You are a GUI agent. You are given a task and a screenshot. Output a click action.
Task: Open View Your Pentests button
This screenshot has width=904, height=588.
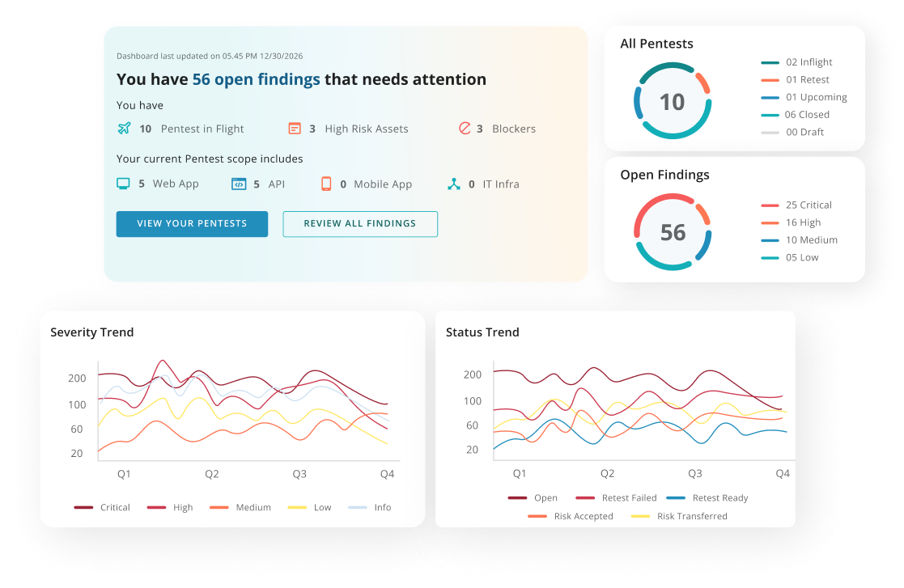pyautogui.click(x=192, y=223)
